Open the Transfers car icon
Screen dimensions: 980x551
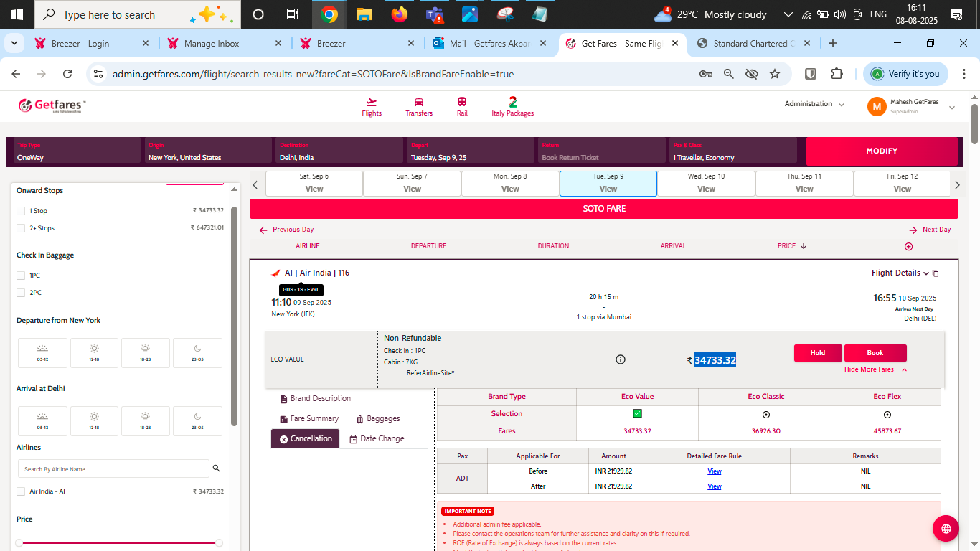(419, 102)
